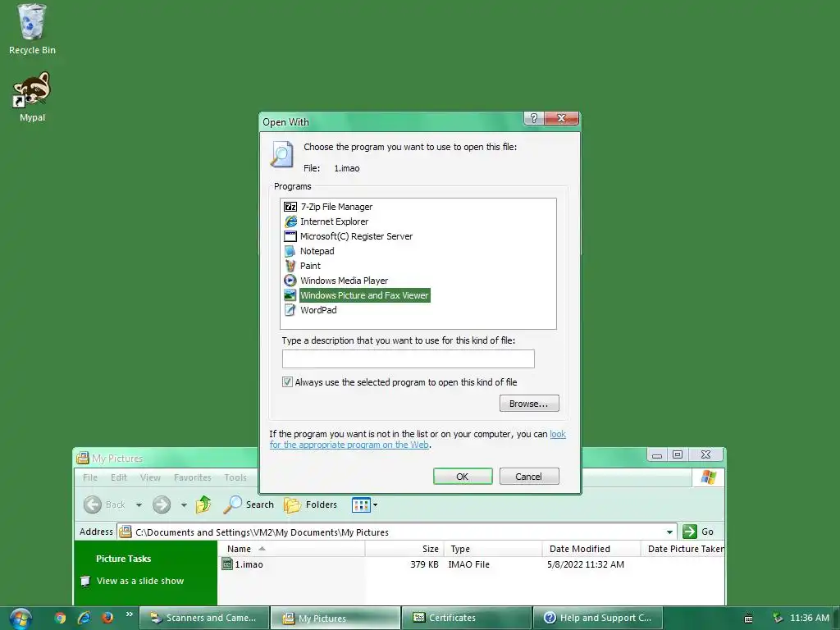This screenshot has width=840, height=630.
Task: Switch to Scanners and Cameras taskbar window
Action: click(204, 618)
